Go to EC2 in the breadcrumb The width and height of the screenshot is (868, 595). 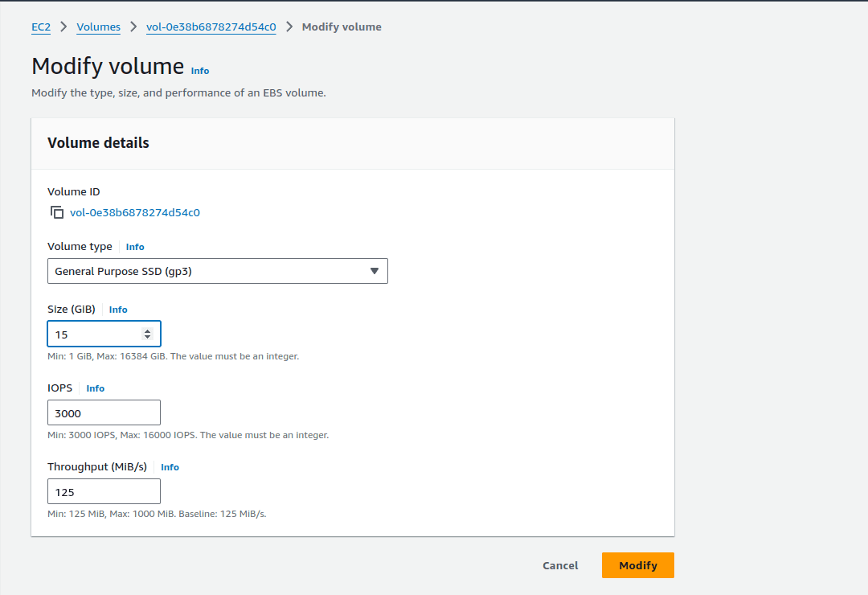pyautogui.click(x=41, y=27)
